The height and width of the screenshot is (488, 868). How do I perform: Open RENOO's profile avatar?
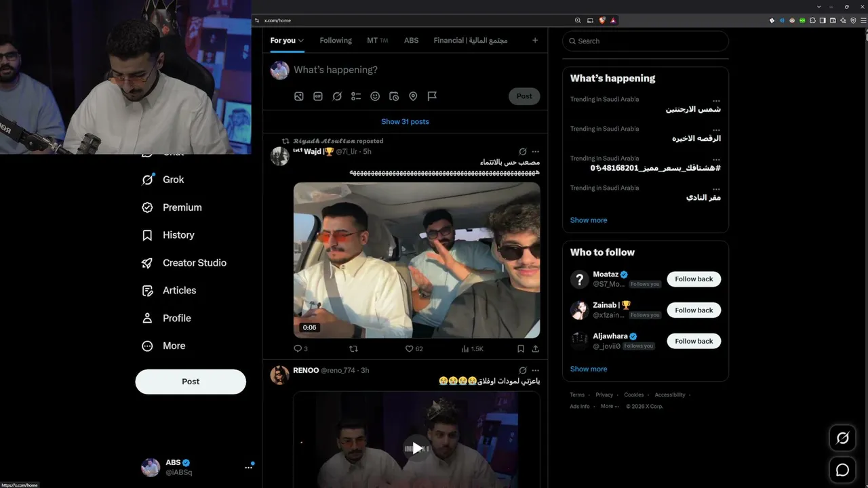coord(280,375)
